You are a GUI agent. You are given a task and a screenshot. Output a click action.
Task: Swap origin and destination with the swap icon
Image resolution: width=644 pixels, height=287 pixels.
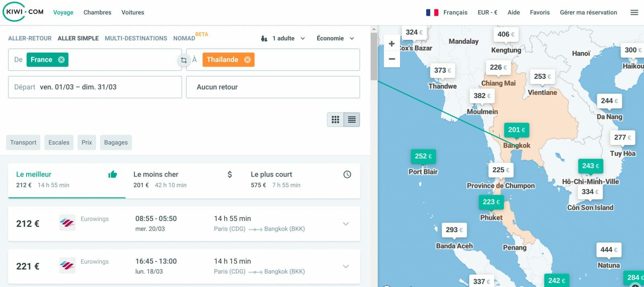(x=184, y=60)
